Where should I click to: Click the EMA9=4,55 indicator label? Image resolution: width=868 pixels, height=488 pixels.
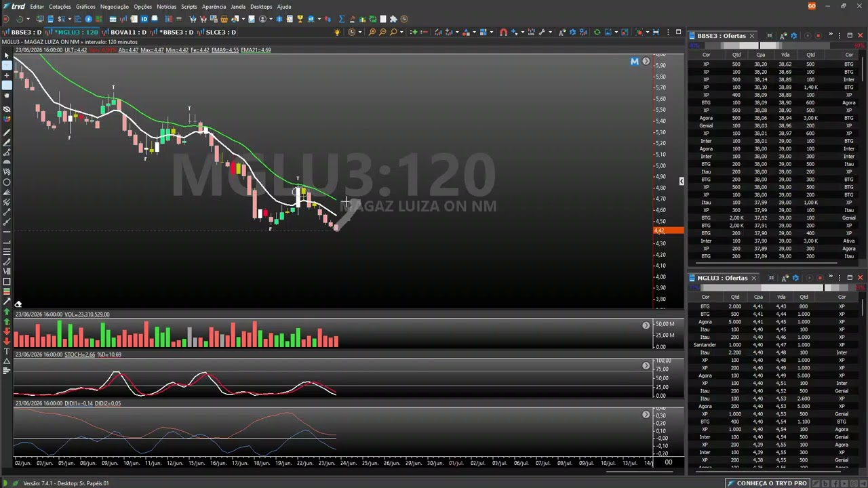224,50
